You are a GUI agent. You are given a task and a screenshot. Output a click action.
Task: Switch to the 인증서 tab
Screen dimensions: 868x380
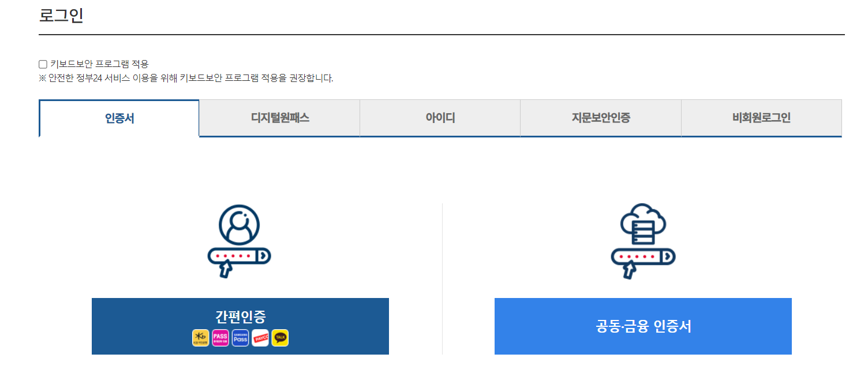click(119, 118)
